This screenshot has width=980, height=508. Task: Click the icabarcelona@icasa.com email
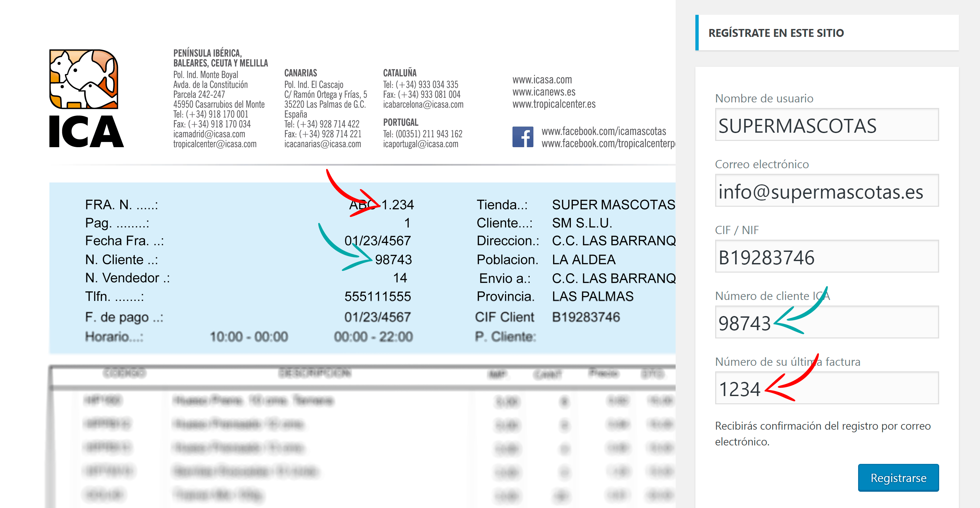point(423,105)
